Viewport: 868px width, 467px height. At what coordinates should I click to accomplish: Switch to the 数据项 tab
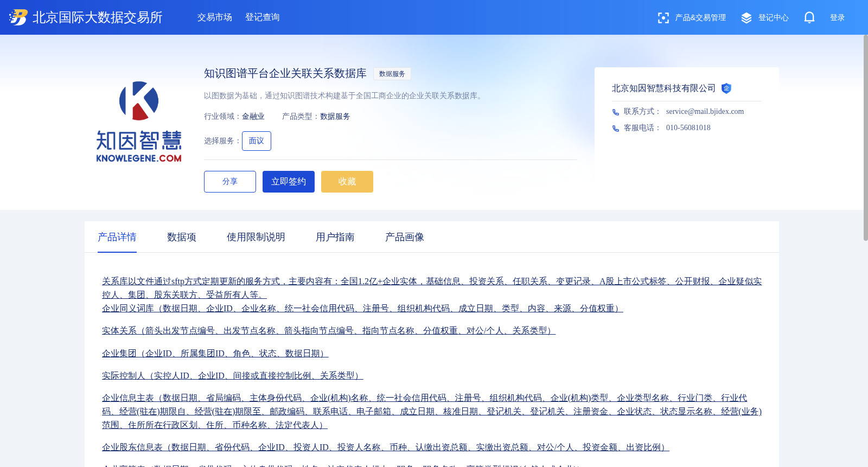click(182, 237)
